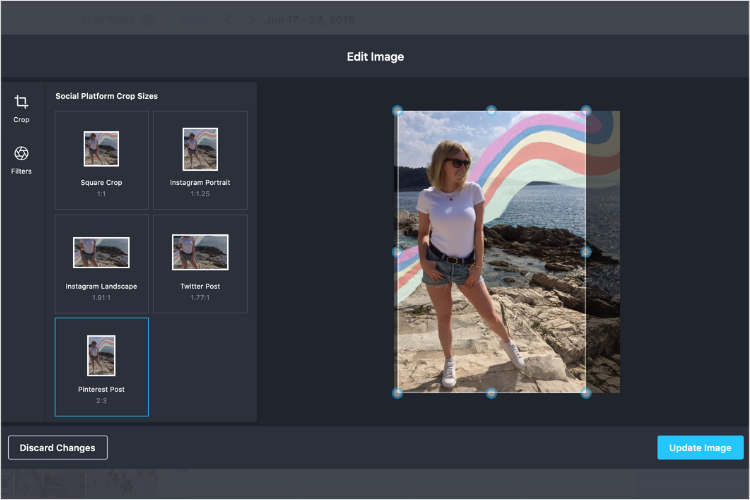This screenshot has width=750, height=500.
Task: Click the top-left crop corner handle
Action: pyautogui.click(x=397, y=111)
